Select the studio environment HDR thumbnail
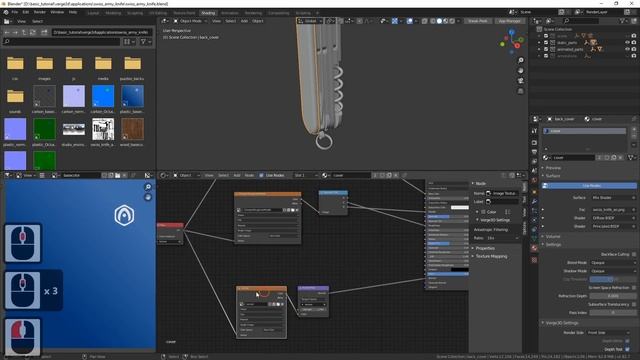 [74, 132]
